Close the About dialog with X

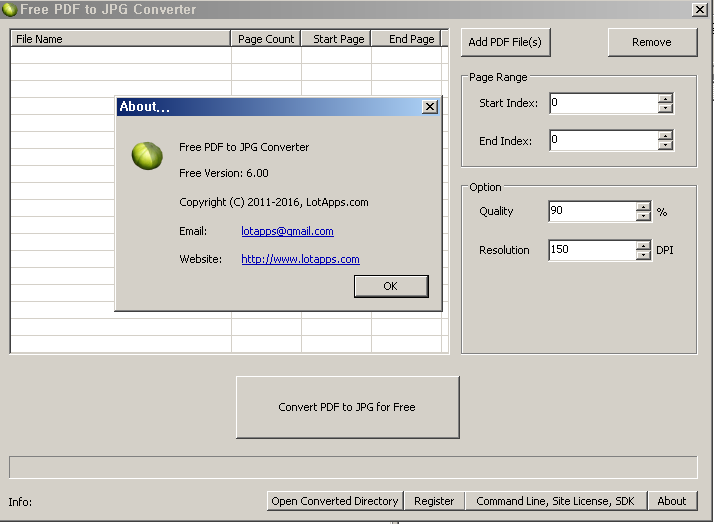(429, 107)
